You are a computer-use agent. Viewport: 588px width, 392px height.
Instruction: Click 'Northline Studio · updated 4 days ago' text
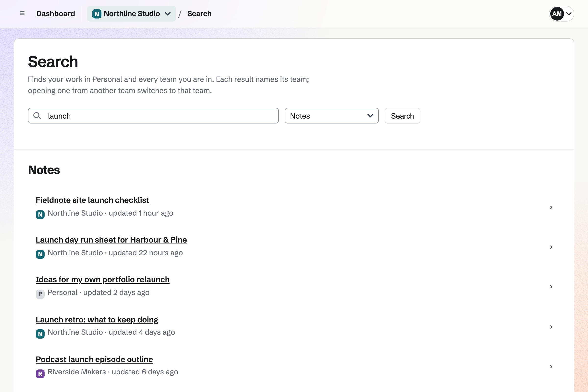(111, 332)
